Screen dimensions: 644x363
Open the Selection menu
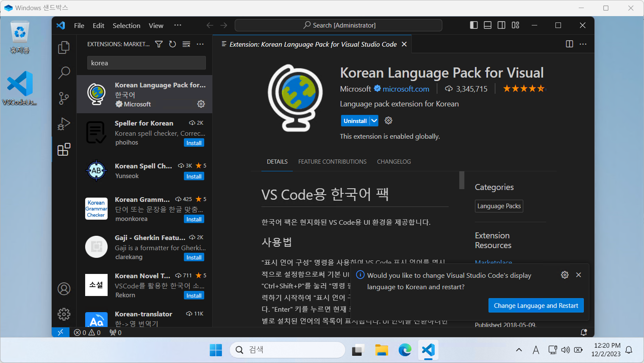(x=126, y=25)
